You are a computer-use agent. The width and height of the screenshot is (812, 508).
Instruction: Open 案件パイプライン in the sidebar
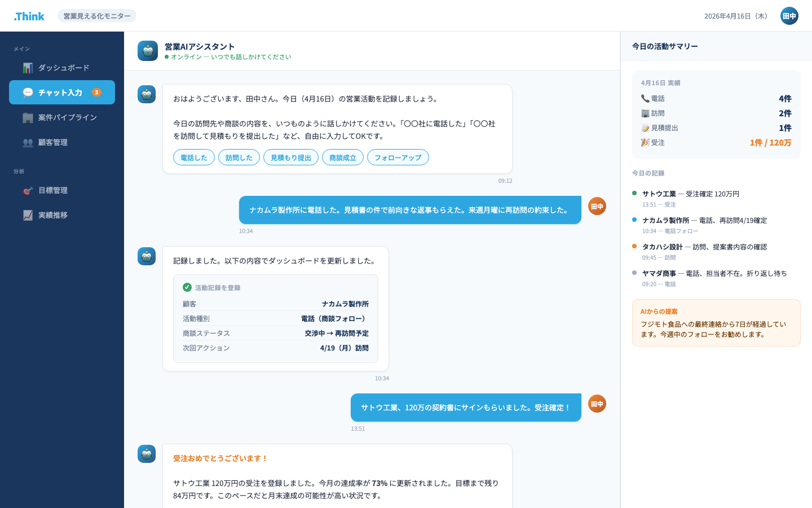pos(62,117)
